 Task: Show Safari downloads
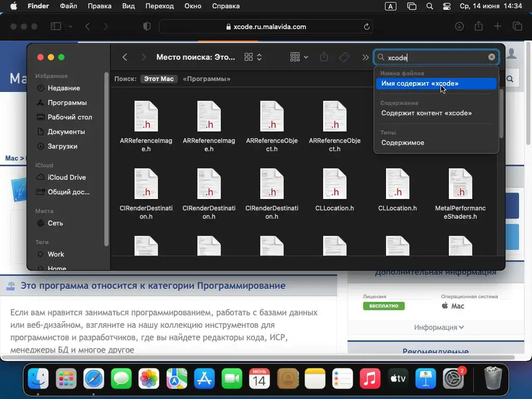coord(459,26)
